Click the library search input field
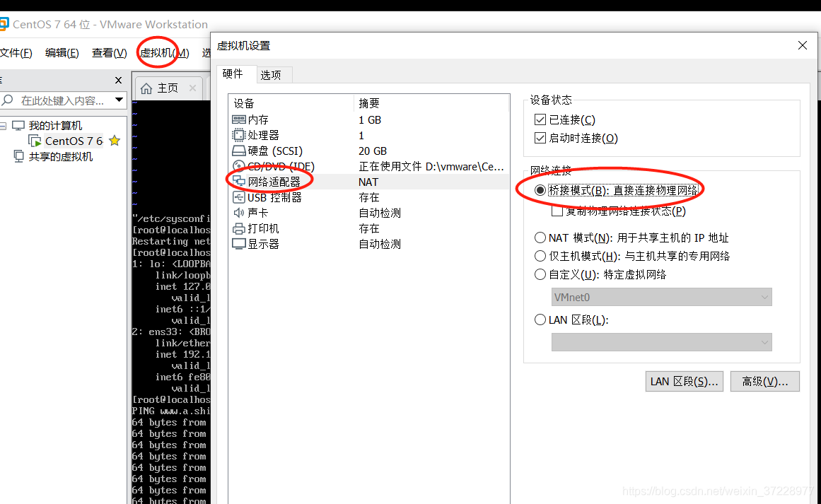 tap(62, 100)
